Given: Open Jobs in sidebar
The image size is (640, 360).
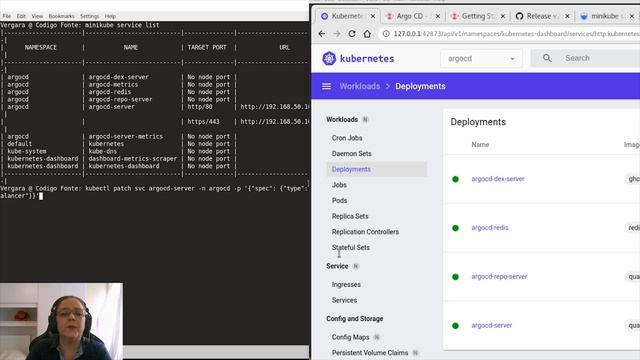Looking at the screenshot, I should click(x=339, y=185).
